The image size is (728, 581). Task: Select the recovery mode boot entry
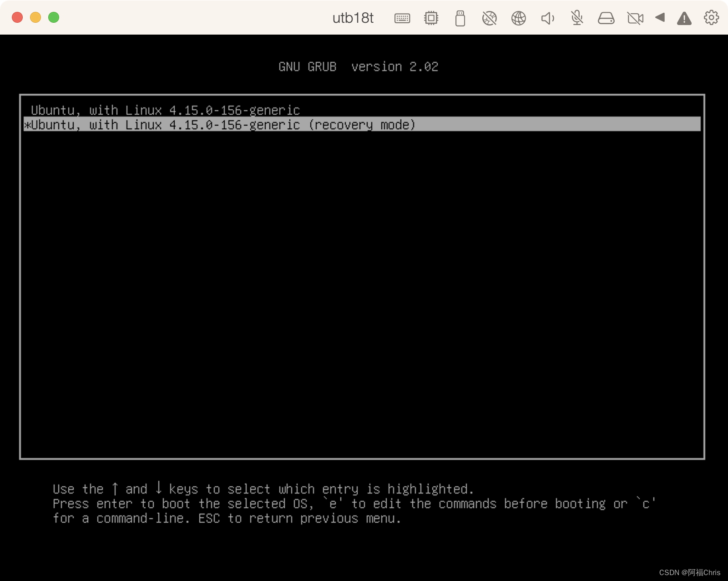[362, 124]
